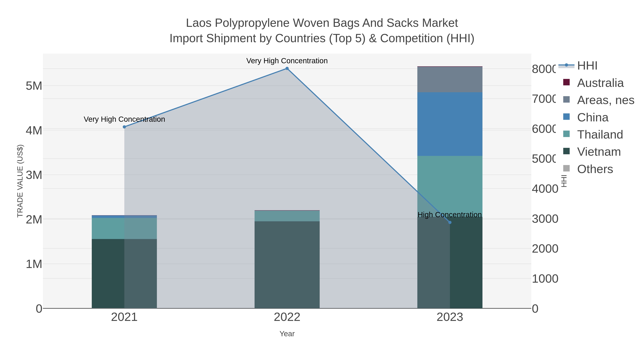644x362 pixels.
Task: Click the 'High Concentration' annotation
Action: click(x=450, y=215)
